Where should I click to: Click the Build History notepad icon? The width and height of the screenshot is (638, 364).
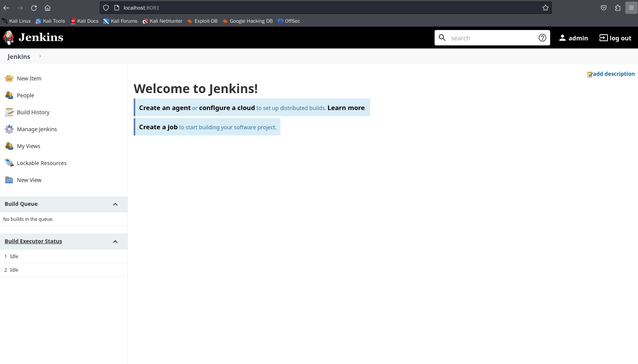tap(9, 112)
